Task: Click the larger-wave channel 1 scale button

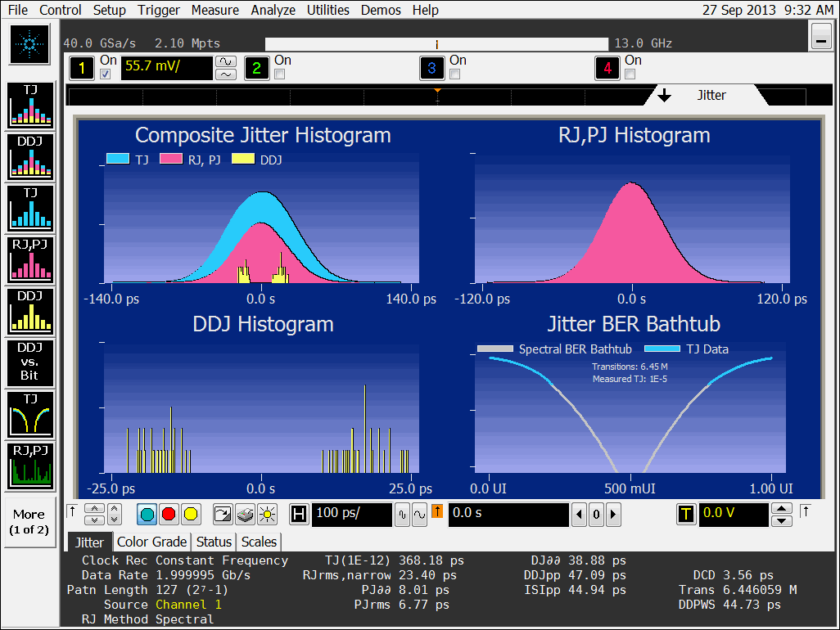Action: tap(226, 61)
